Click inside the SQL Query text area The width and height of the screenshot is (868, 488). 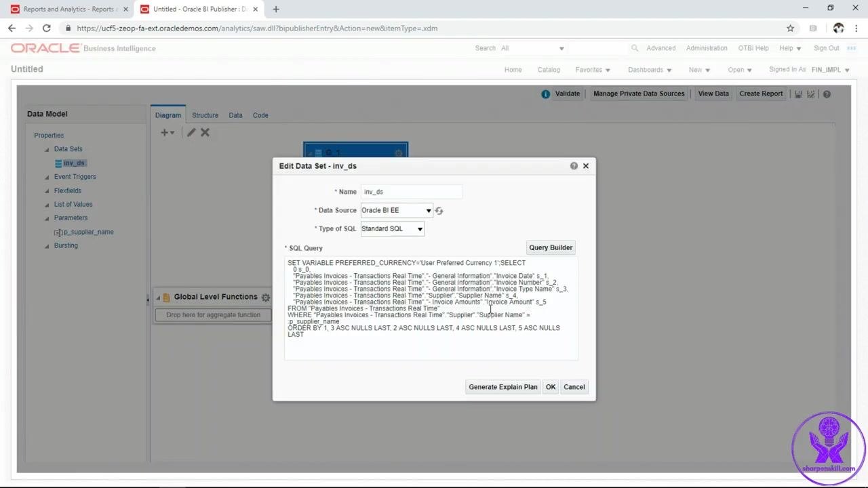[x=431, y=308]
